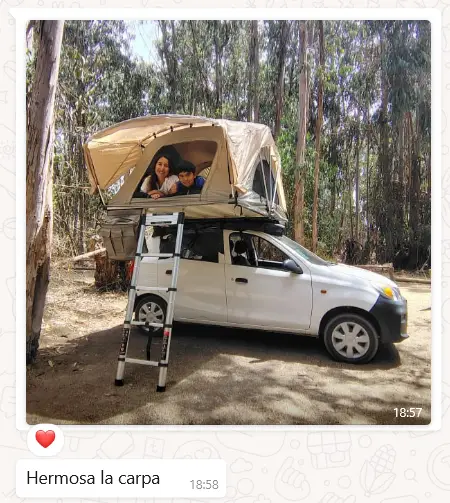Click the word "Hermosa" in the message
Viewport: 450px width, 503px height.
coord(61,478)
